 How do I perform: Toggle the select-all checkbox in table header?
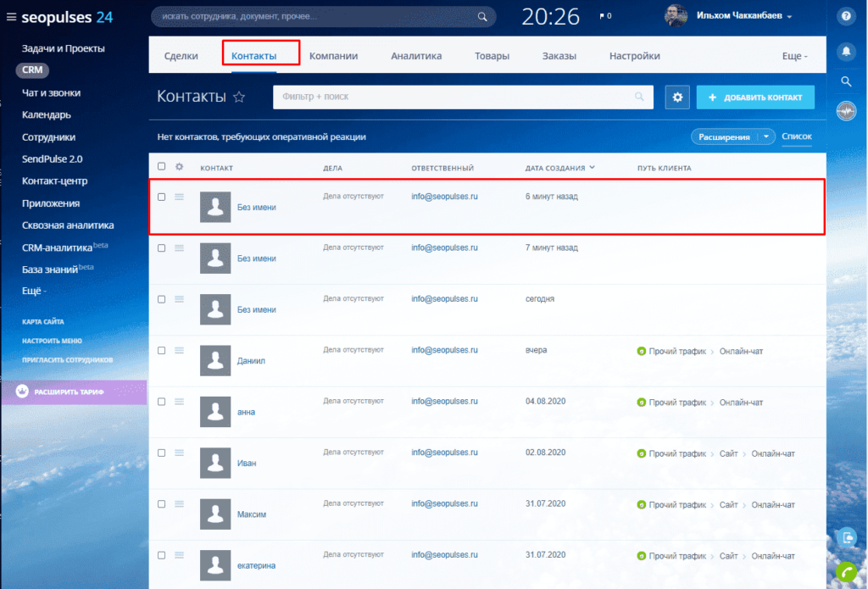(161, 166)
